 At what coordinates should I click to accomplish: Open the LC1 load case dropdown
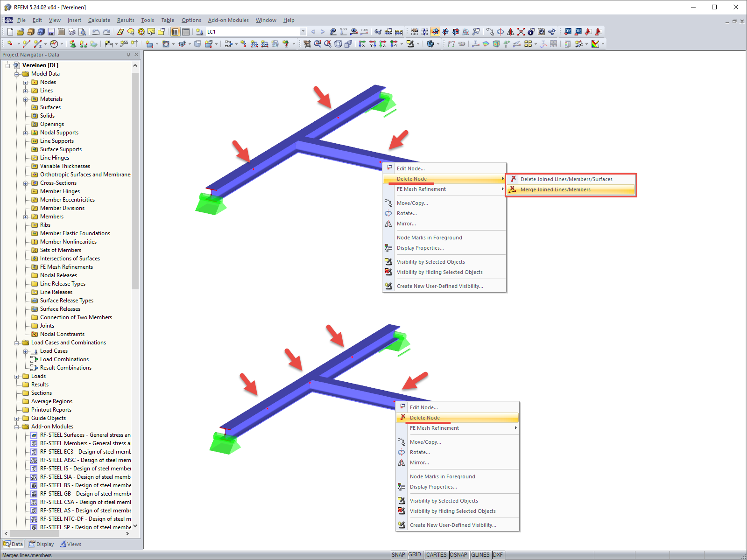(303, 31)
